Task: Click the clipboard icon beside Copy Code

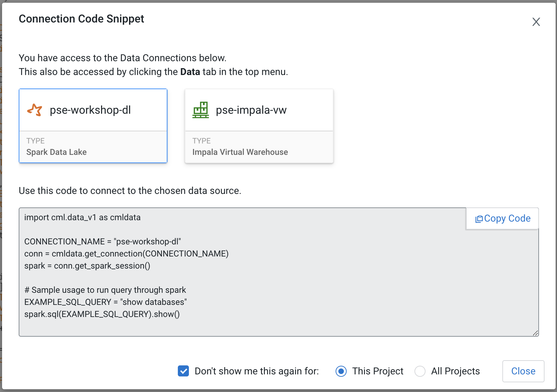Action: (479, 219)
